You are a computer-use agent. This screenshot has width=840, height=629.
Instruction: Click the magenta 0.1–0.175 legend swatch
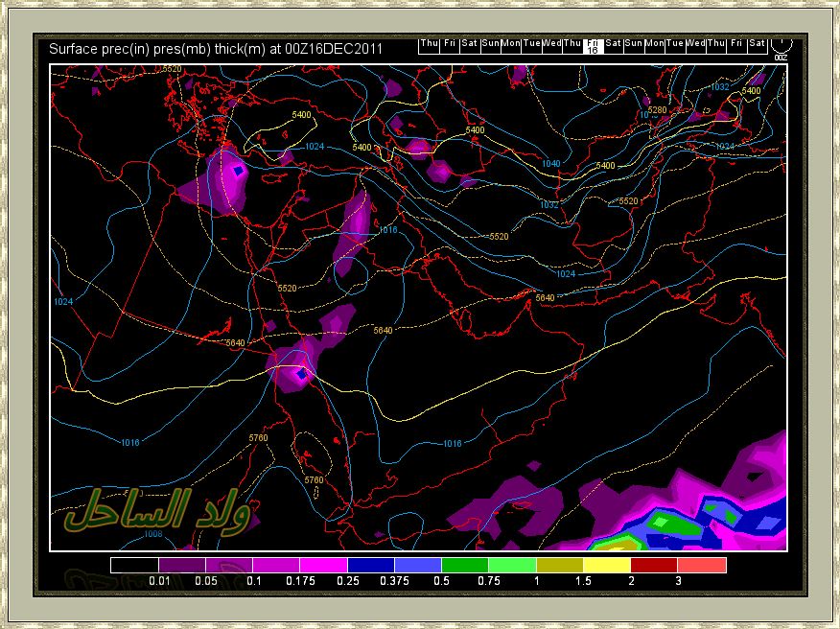click(276, 566)
